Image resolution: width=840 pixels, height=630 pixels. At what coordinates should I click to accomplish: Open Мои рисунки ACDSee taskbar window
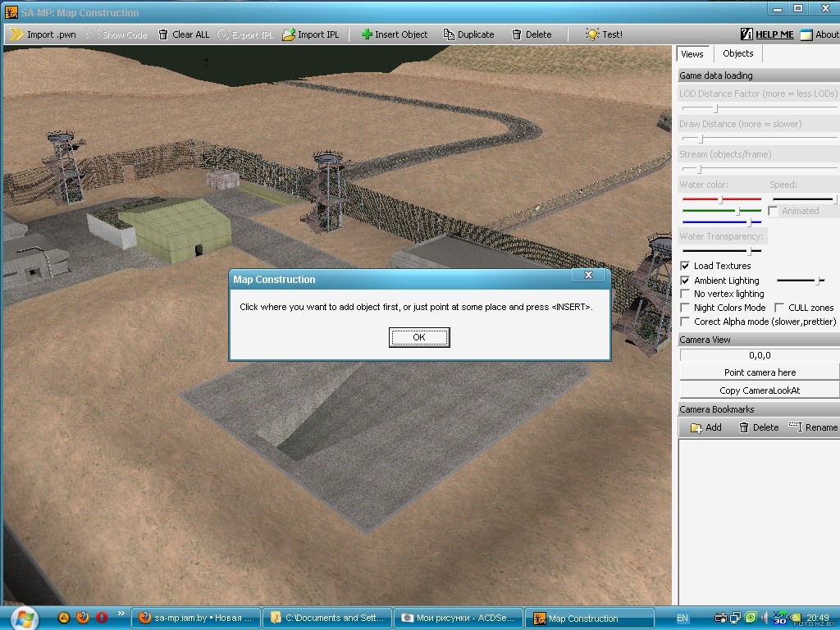pos(458,619)
